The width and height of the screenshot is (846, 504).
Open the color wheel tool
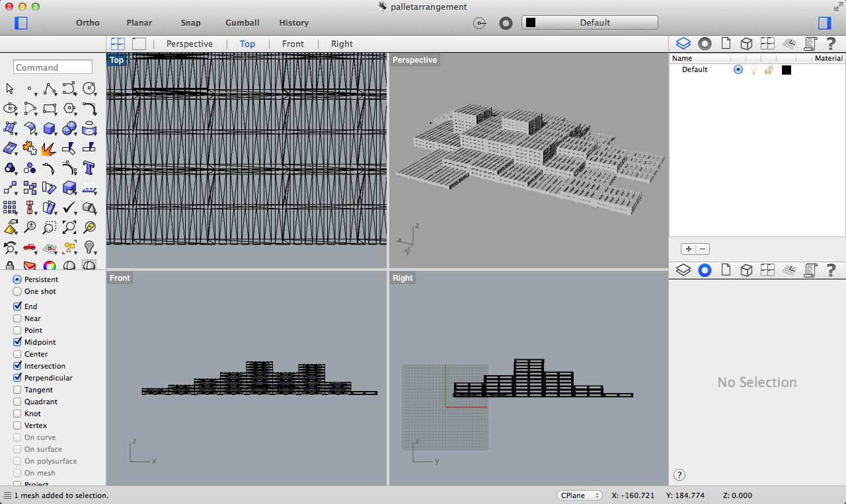click(50, 266)
